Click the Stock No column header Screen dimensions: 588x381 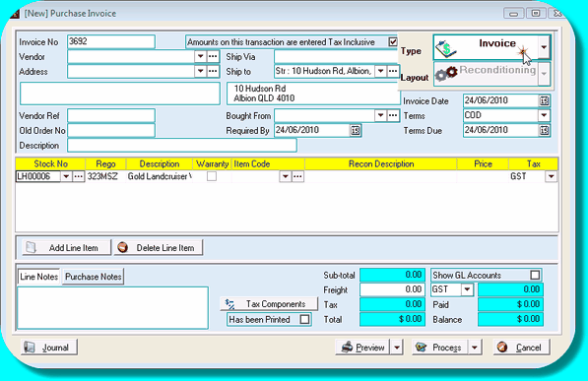(x=50, y=163)
